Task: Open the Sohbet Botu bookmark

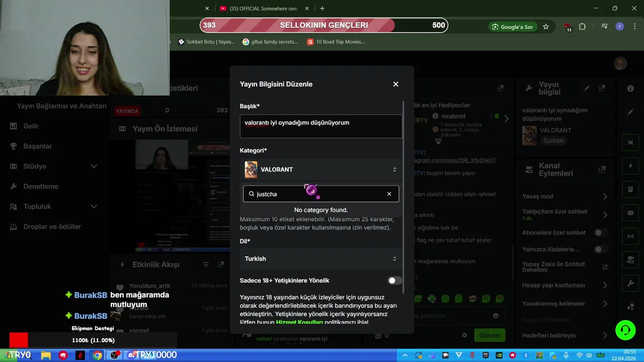Action: tap(207, 42)
